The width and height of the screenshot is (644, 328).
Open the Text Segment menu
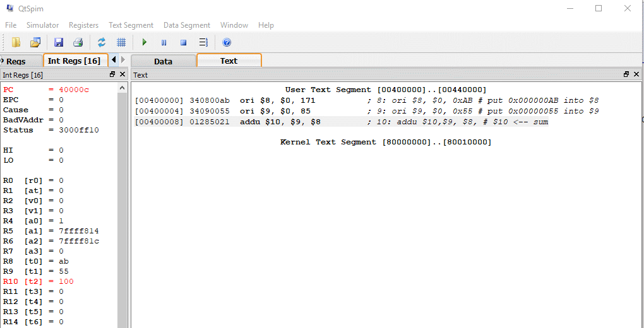pyautogui.click(x=131, y=25)
